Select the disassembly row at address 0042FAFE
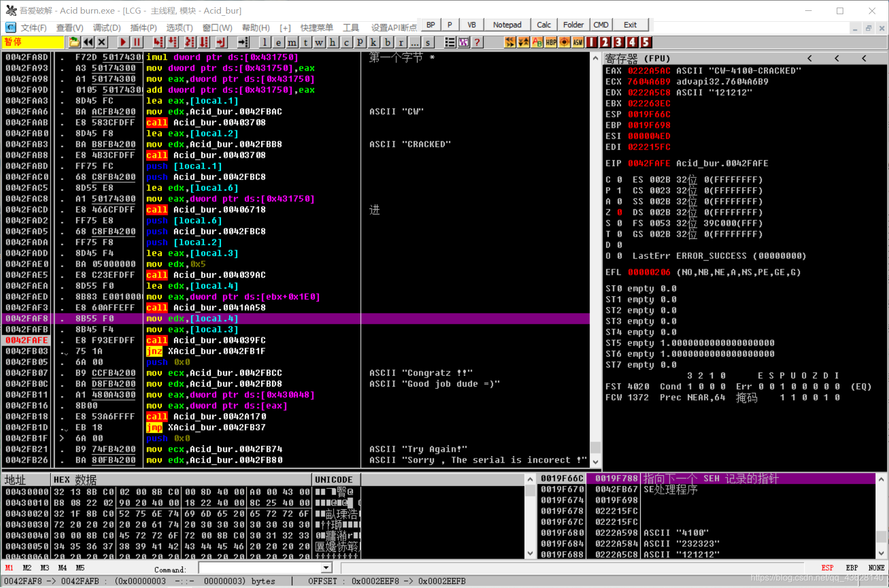The height and width of the screenshot is (588, 889). [296, 340]
